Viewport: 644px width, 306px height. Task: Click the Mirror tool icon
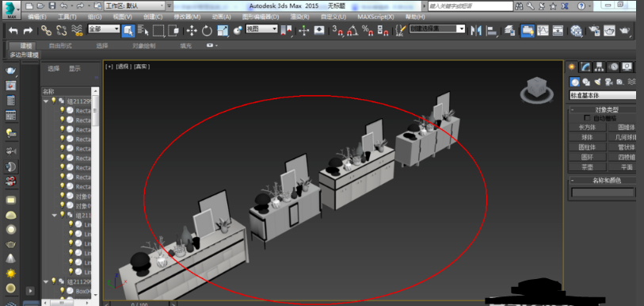(476, 30)
